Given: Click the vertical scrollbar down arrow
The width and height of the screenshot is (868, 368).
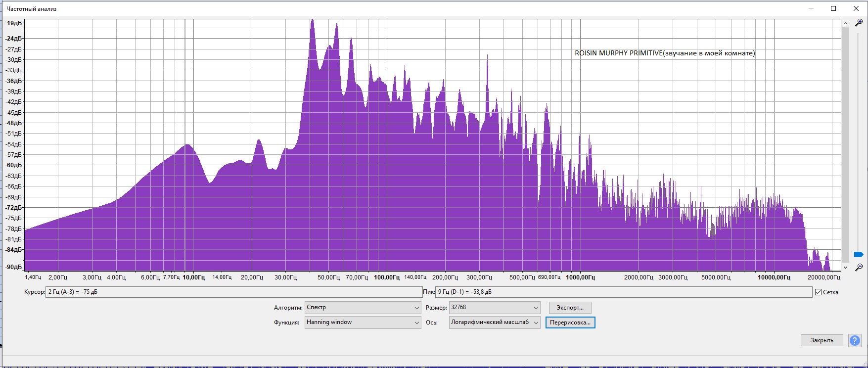Looking at the screenshot, I should [x=845, y=267].
